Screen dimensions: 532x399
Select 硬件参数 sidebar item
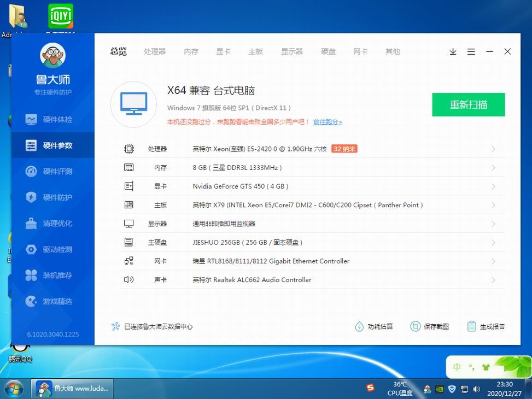pos(53,145)
